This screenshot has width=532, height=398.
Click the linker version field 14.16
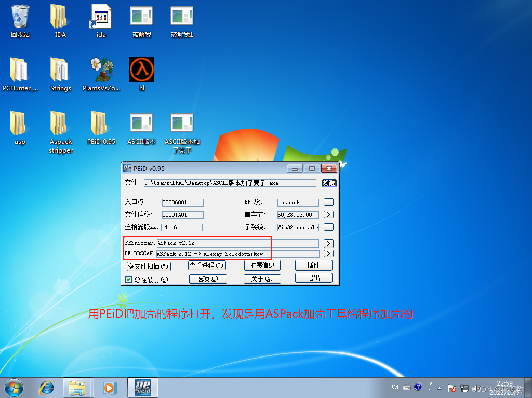[182, 227]
